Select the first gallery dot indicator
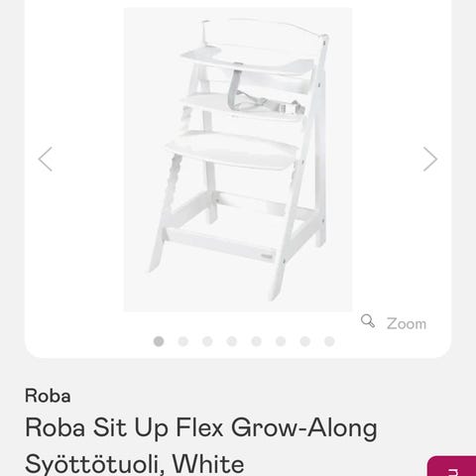The image size is (476, 476). point(159,341)
